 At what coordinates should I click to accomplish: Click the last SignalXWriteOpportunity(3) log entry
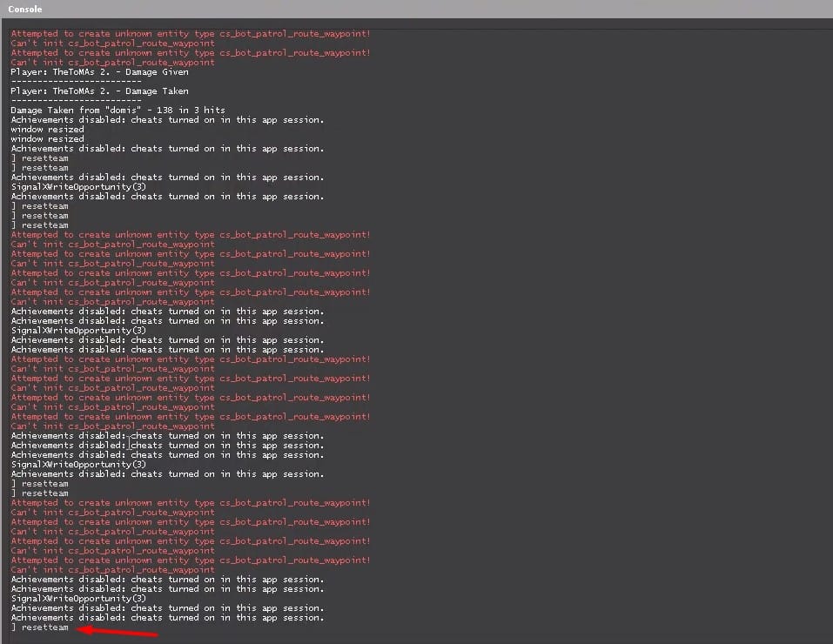pyautogui.click(x=78, y=599)
